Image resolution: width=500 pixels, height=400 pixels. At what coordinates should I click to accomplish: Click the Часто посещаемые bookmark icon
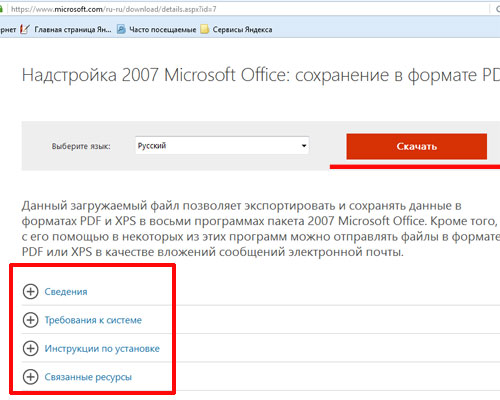[x=121, y=29]
